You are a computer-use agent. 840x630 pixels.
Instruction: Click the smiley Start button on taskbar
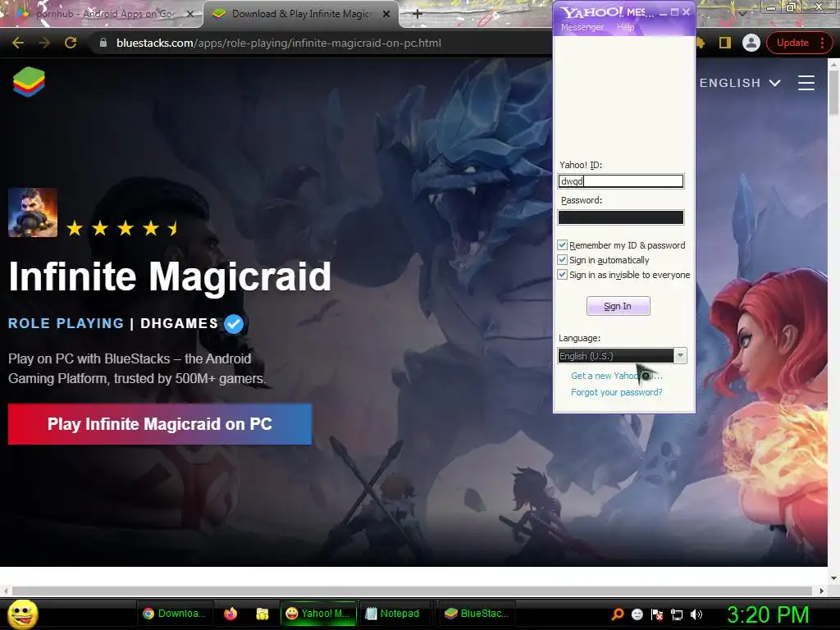23,614
